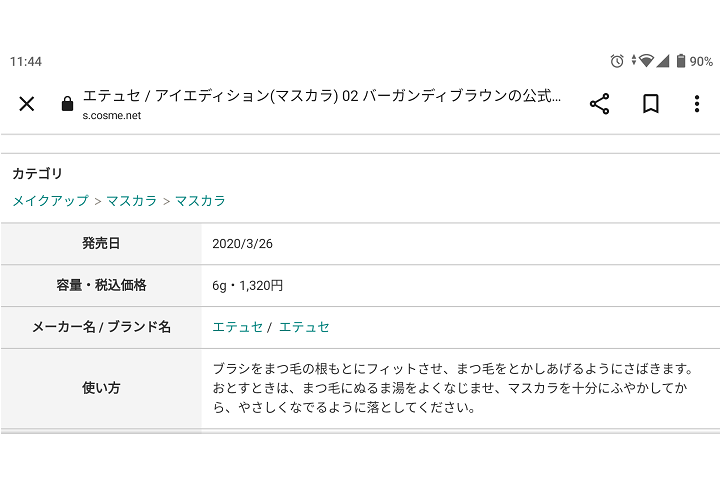The height and width of the screenshot is (481, 720).
Task: Open the エテュセ maker name link
Action: [237, 327]
